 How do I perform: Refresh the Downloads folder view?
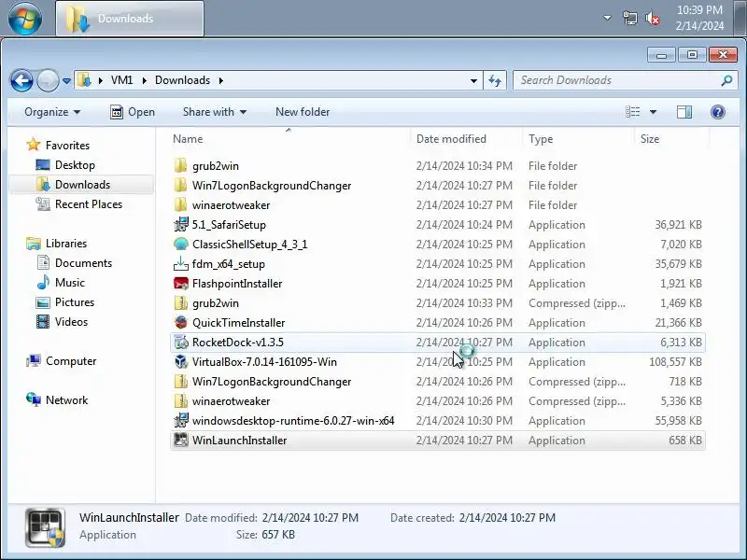[495, 80]
